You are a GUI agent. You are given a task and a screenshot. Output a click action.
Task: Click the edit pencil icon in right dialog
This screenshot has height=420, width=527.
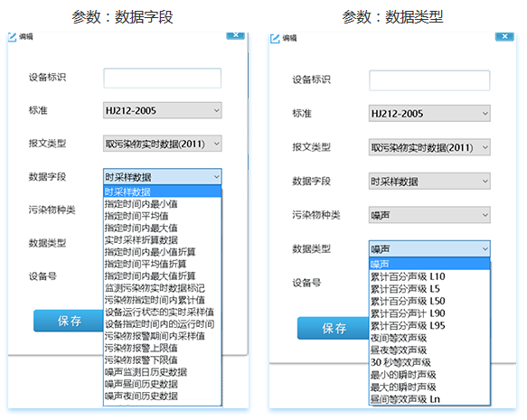coord(275,38)
